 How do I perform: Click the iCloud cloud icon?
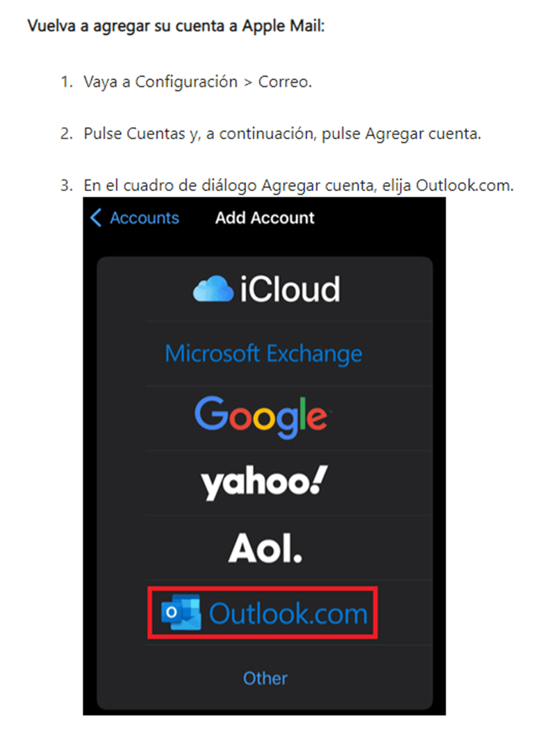[x=213, y=288]
